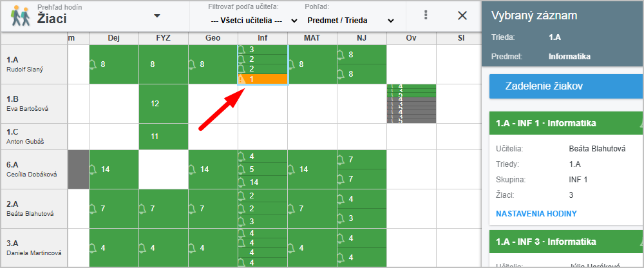Expand the Žiaci overview dropdown arrow
This screenshot has height=268, width=644.
pos(156,15)
